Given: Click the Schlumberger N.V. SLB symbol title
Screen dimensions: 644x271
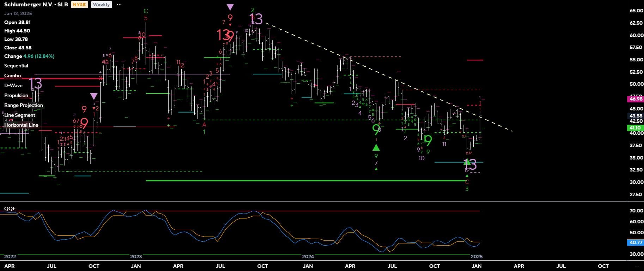Looking at the screenshot, I should coord(36,5).
